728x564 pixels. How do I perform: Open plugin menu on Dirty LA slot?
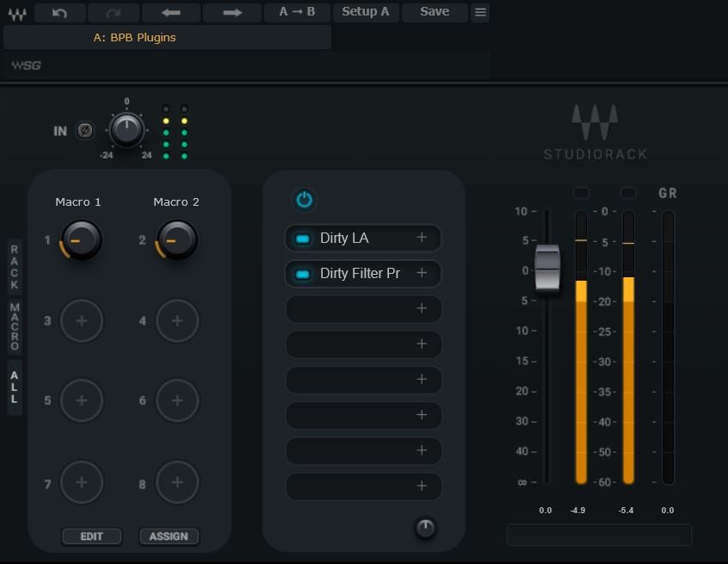pos(422,239)
